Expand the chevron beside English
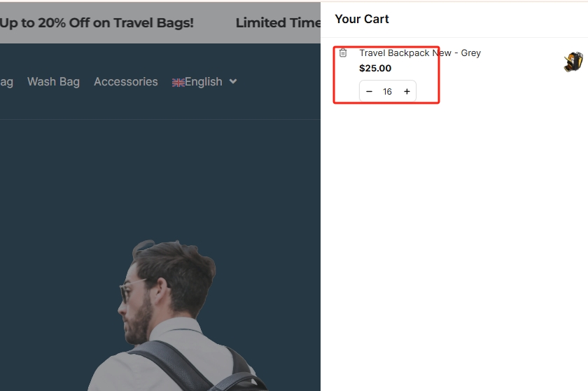This screenshot has height=391, width=588. click(233, 81)
